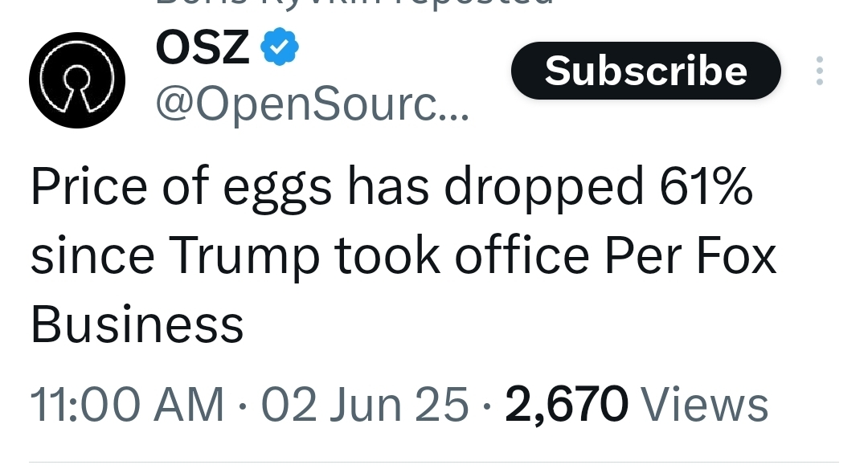Click the Views label
The width and height of the screenshot is (868, 473).
point(704,405)
